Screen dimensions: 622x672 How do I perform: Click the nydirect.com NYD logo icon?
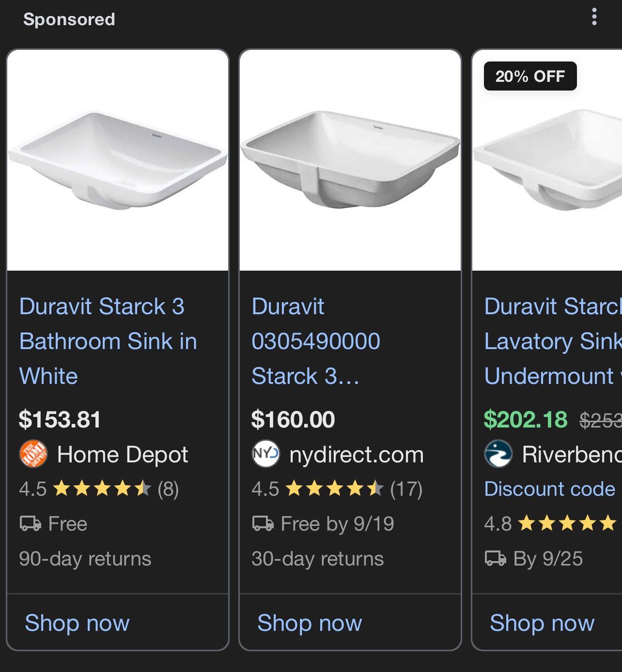coord(266,454)
